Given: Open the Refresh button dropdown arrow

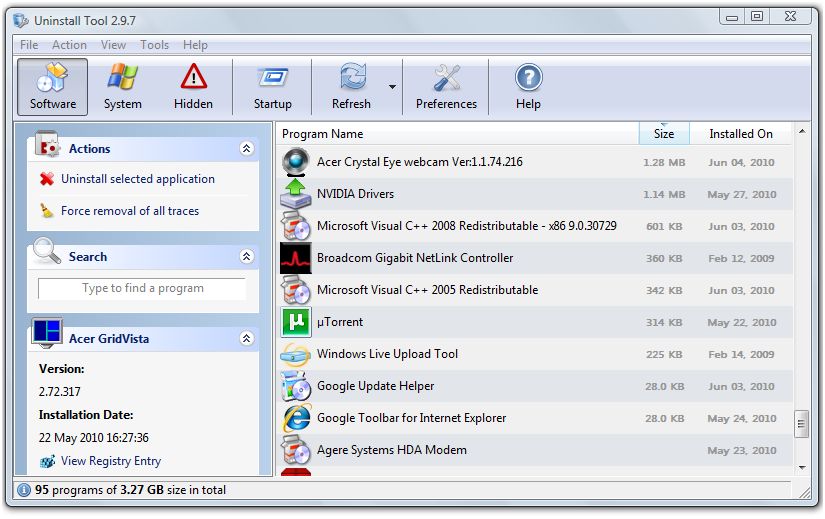Looking at the screenshot, I should (x=393, y=86).
